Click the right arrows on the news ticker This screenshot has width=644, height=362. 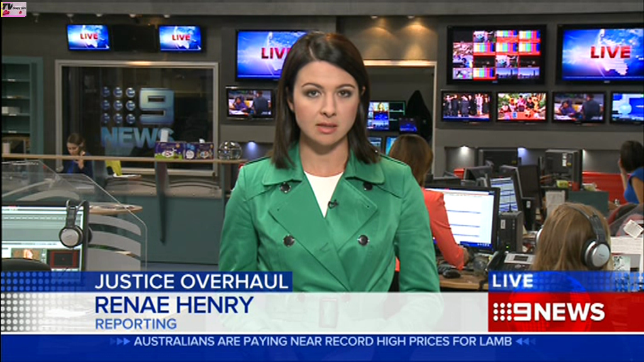pyautogui.click(x=525, y=341)
